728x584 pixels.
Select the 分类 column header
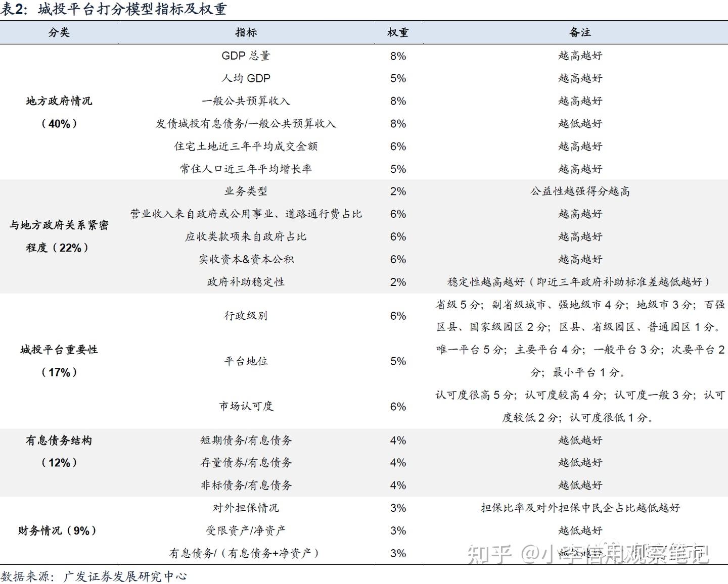coord(59,32)
